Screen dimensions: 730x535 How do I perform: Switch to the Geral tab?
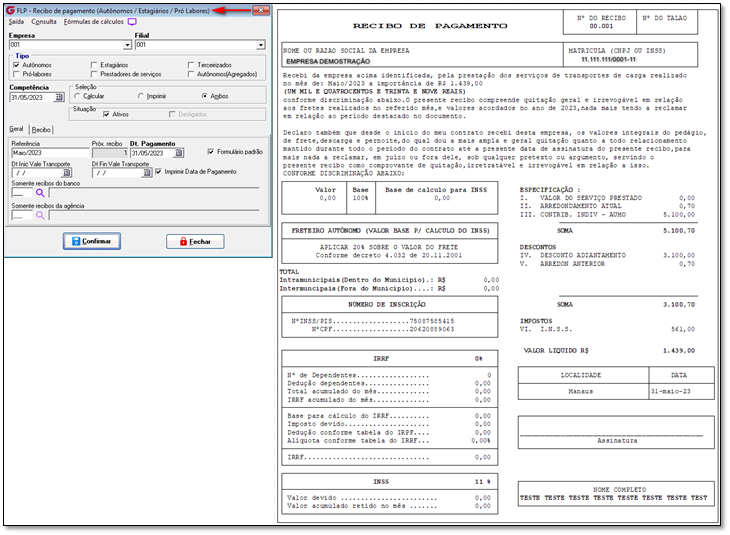click(16, 129)
